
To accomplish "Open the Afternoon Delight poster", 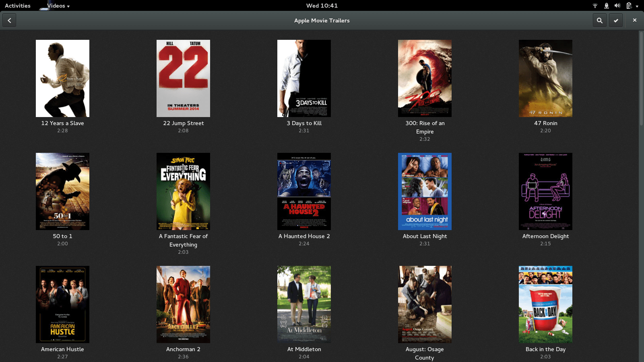I will point(545,191).
